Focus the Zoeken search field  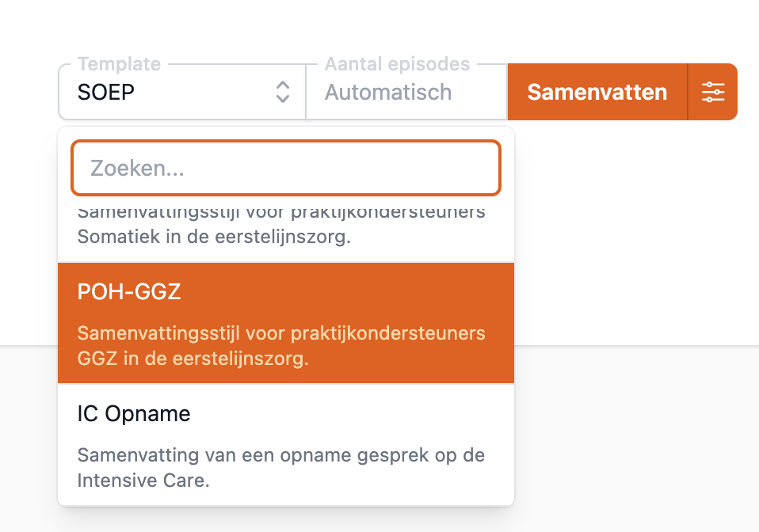pos(286,168)
